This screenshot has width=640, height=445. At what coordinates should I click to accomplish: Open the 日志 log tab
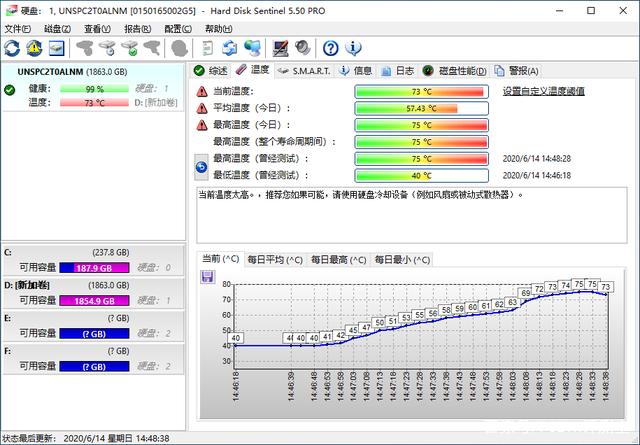[x=398, y=71]
